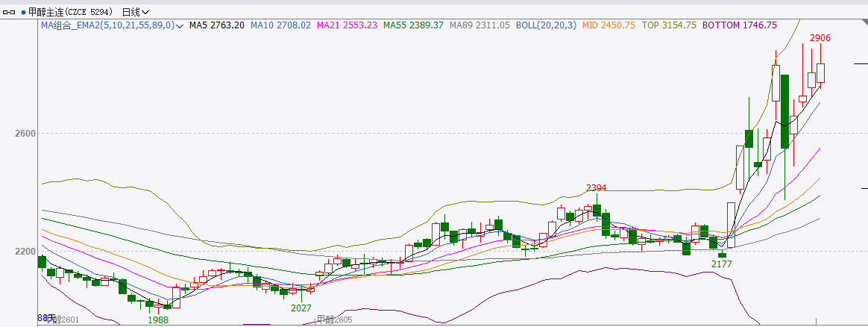
Task: Click the 1988 low price label
Action: (x=157, y=320)
